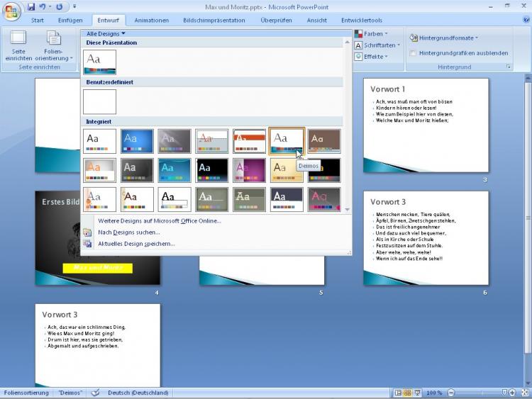Expand Hintergrundformate dropdown
This screenshot has width=532, height=399.
pyautogui.click(x=443, y=38)
